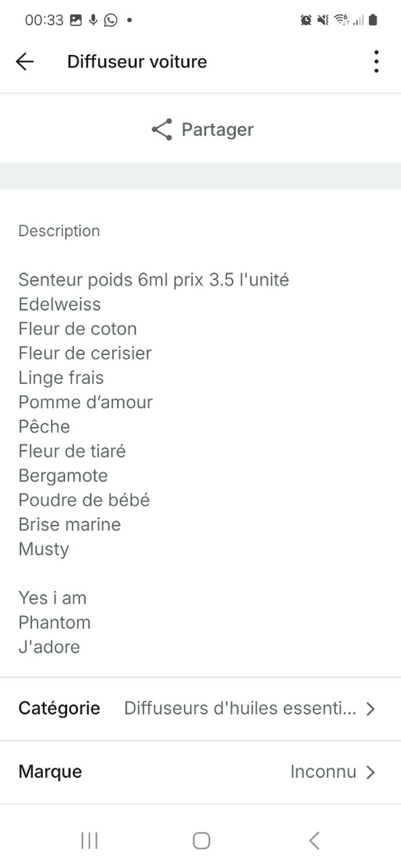Tap the share icon next to Partager
Image resolution: width=401 pixels, height=868 pixels.
click(x=162, y=129)
